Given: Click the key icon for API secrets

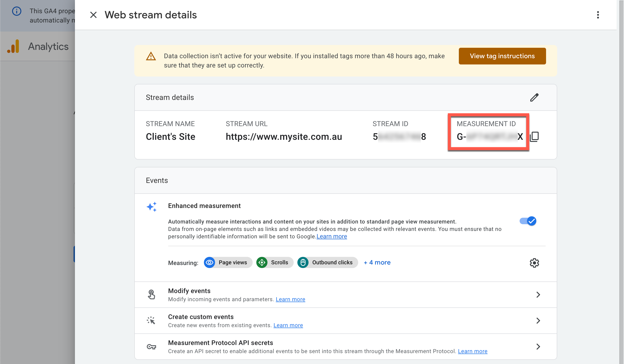Looking at the screenshot, I should (151, 347).
